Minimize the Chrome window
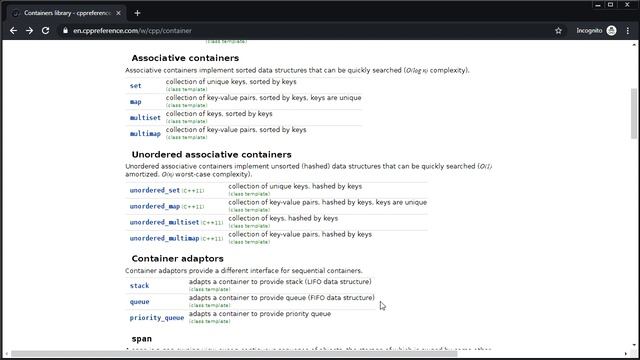This screenshot has height=360, width=640. click(598, 5)
